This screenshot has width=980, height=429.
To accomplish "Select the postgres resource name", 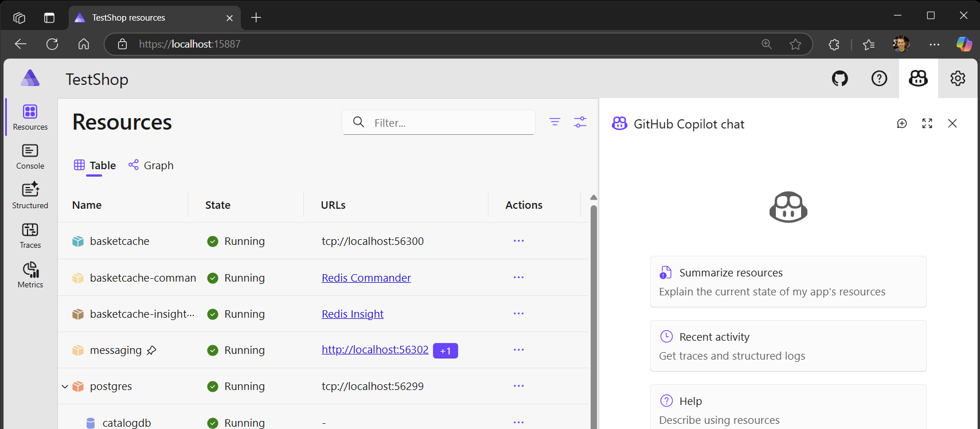I will pos(111,386).
